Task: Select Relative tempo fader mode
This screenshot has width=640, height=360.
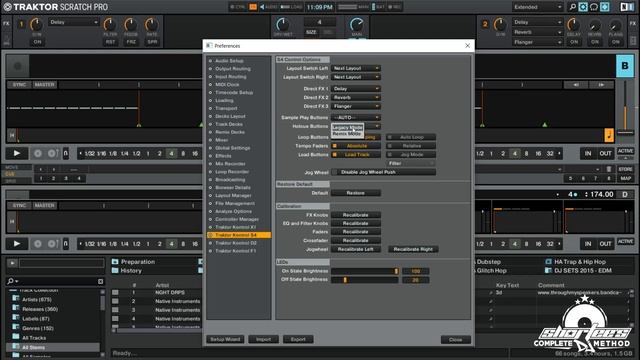Action: 411,146
